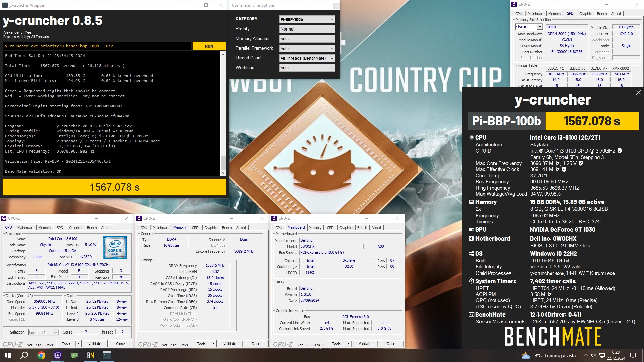Image resolution: width=644 pixels, height=362 pixels.
Task: Open the Workload dropdown
Action: 307,68
